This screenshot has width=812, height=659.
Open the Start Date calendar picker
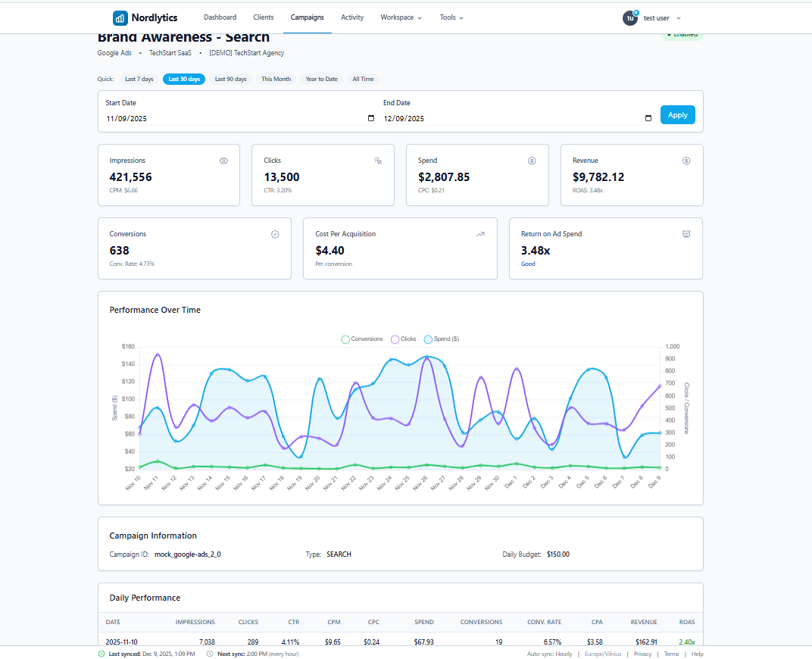[x=370, y=118]
